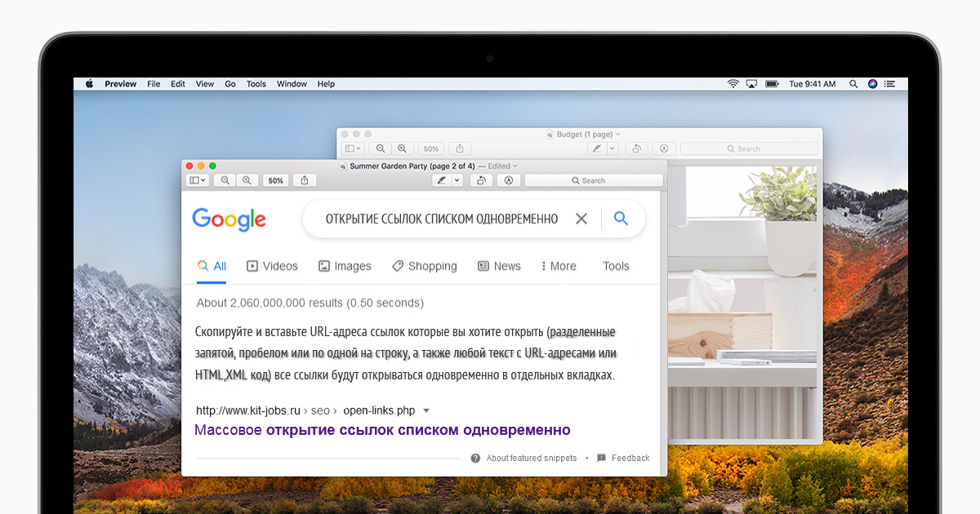
Task: Open sidebar view dropdown in Budget window
Action: pos(354,148)
